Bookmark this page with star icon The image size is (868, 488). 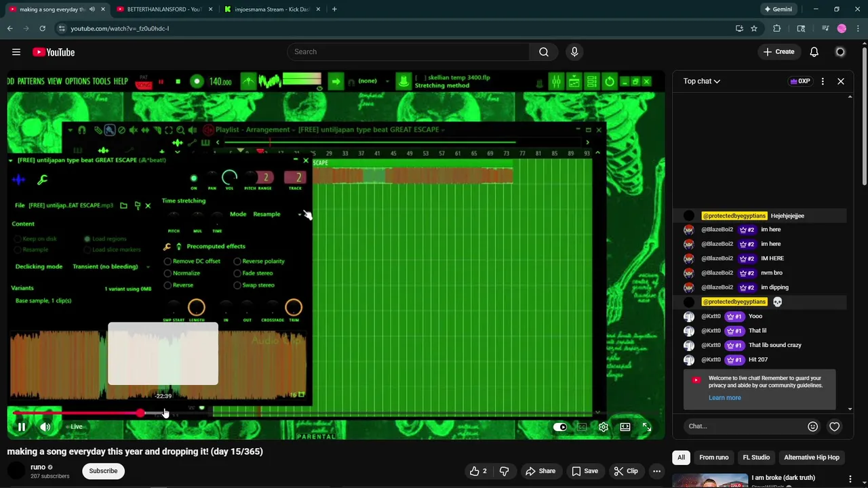[754, 28]
